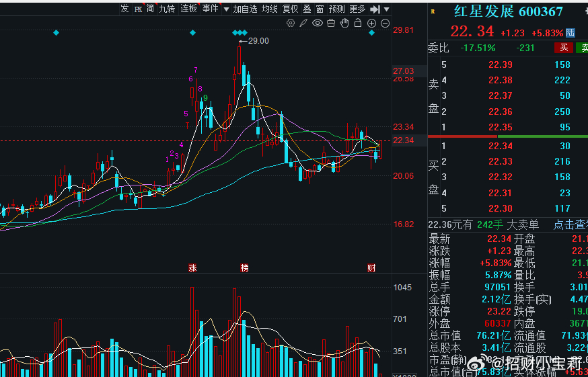Zoom in with the plus icon
The width and height of the screenshot is (588, 377).
coord(371,24)
